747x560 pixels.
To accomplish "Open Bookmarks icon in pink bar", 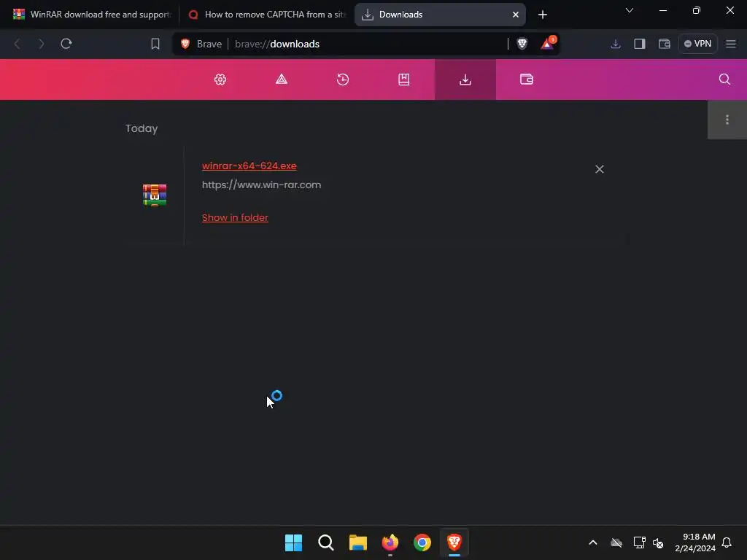I will click(404, 79).
